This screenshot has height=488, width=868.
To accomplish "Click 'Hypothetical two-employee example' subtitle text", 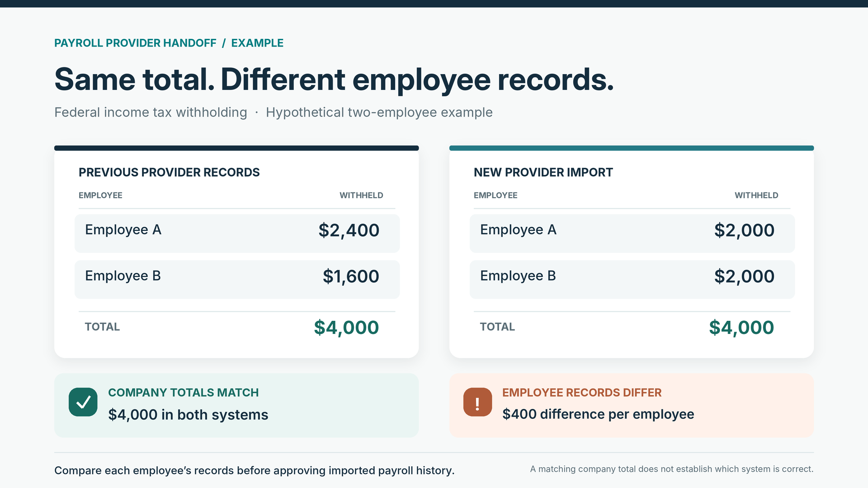I will point(379,112).
